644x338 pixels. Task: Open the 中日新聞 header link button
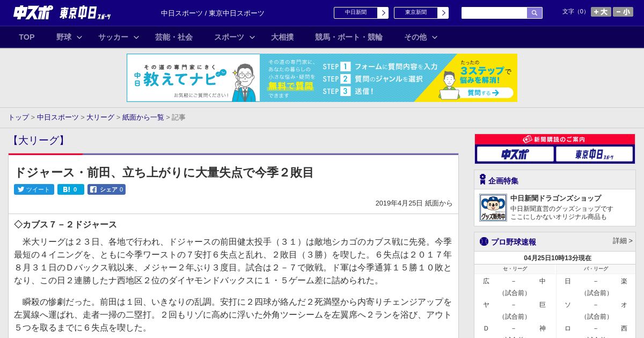356,12
